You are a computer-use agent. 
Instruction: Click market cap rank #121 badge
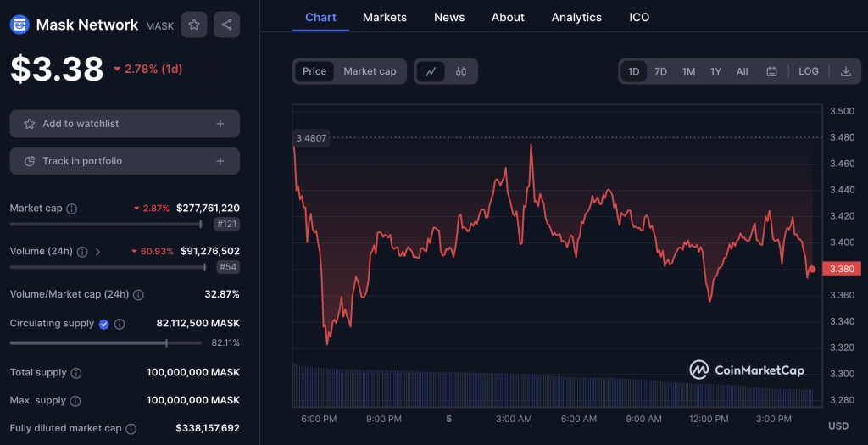tap(226, 224)
